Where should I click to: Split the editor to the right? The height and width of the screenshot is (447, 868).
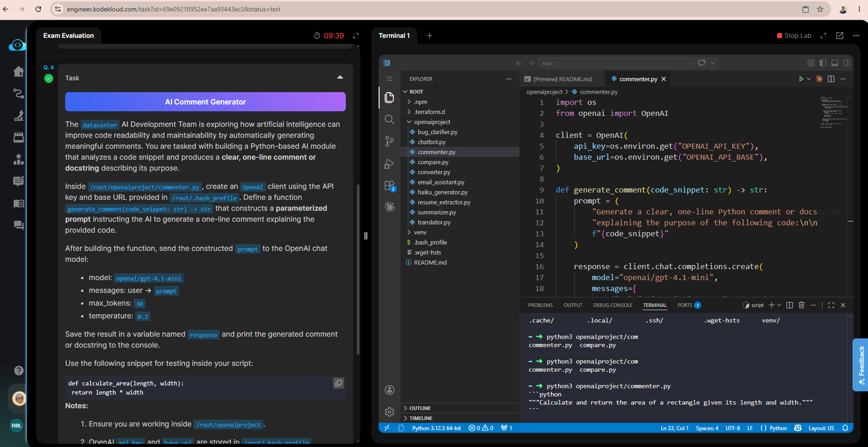[831, 79]
